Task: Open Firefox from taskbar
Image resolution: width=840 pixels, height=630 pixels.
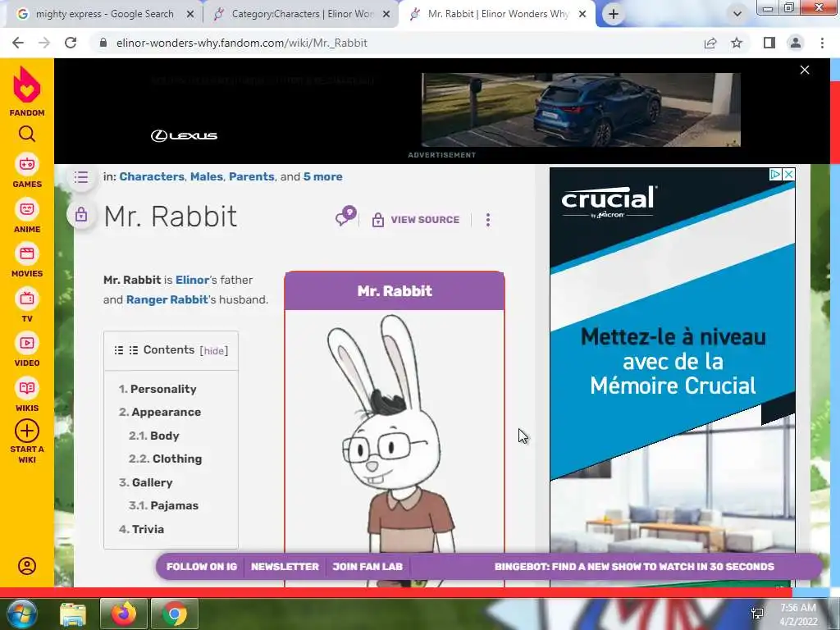Action: (x=124, y=614)
